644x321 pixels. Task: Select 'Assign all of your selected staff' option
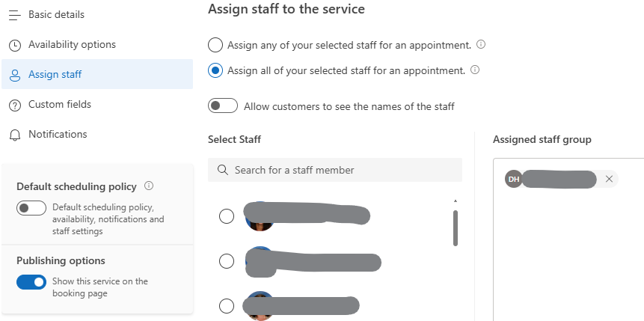(215, 70)
